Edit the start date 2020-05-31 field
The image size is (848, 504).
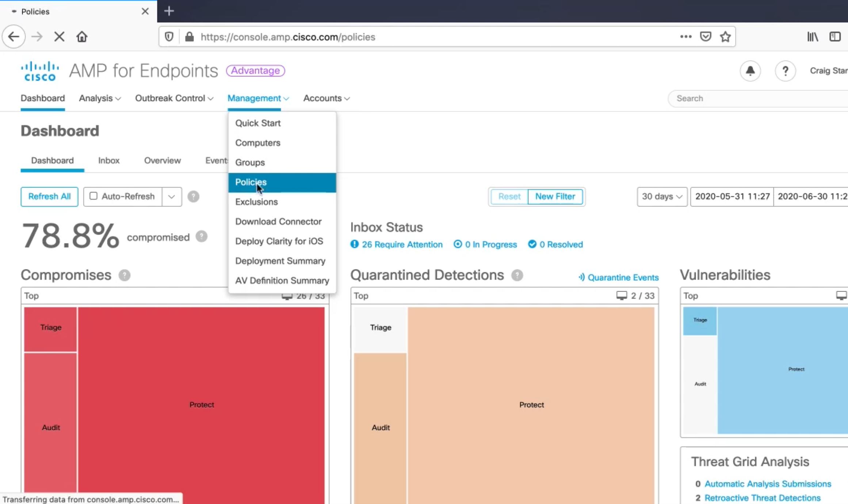point(732,197)
